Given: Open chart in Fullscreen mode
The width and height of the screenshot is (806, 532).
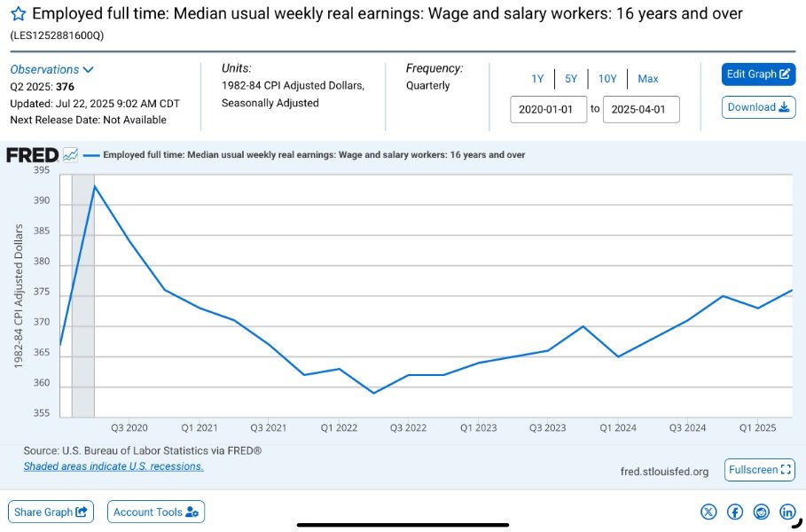Looking at the screenshot, I should [759, 470].
